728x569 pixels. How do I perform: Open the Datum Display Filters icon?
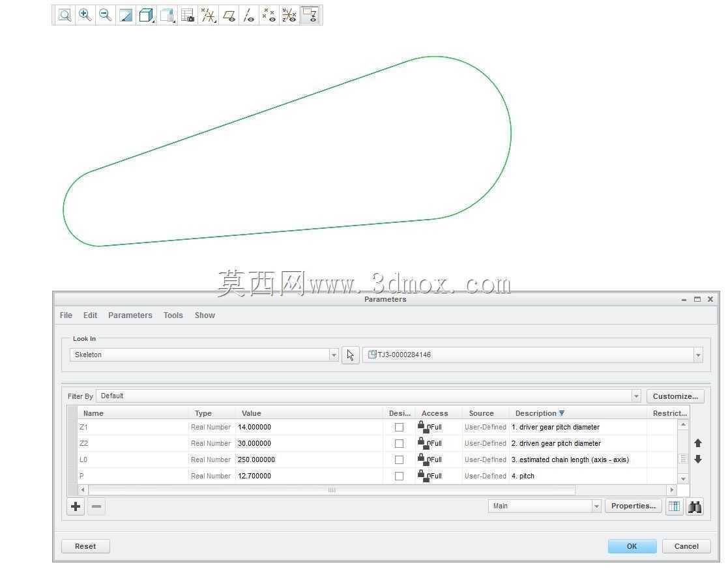[208, 16]
